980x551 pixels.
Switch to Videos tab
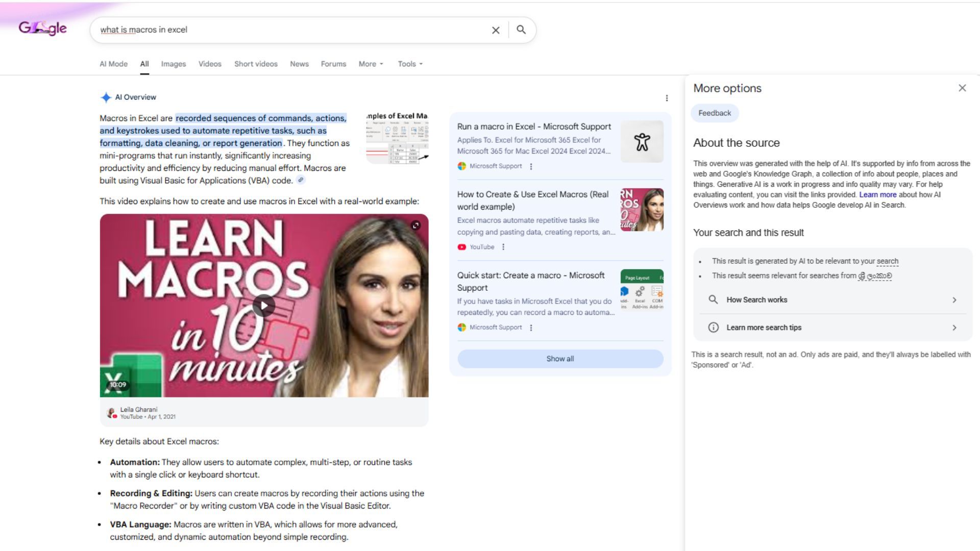click(x=210, y=64)
